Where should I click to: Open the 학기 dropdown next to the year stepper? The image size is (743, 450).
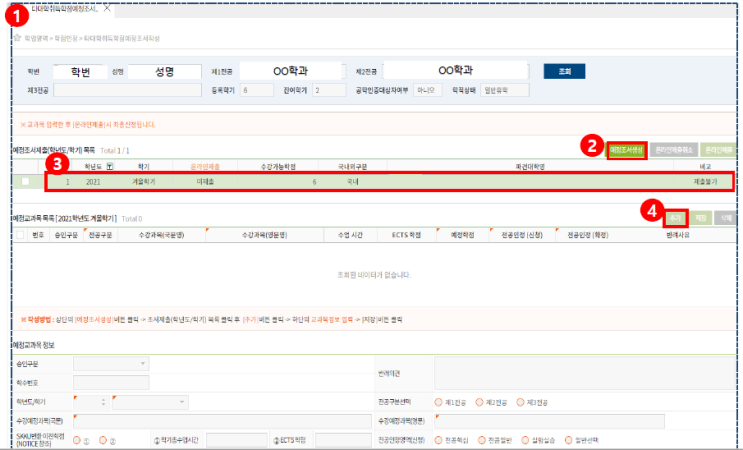point(150,402)
